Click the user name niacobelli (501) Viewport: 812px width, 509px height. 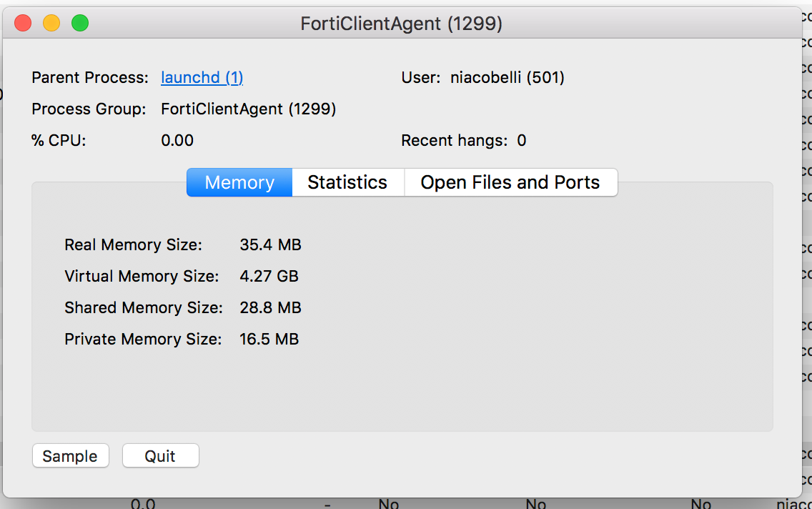(x=508, y=78)
